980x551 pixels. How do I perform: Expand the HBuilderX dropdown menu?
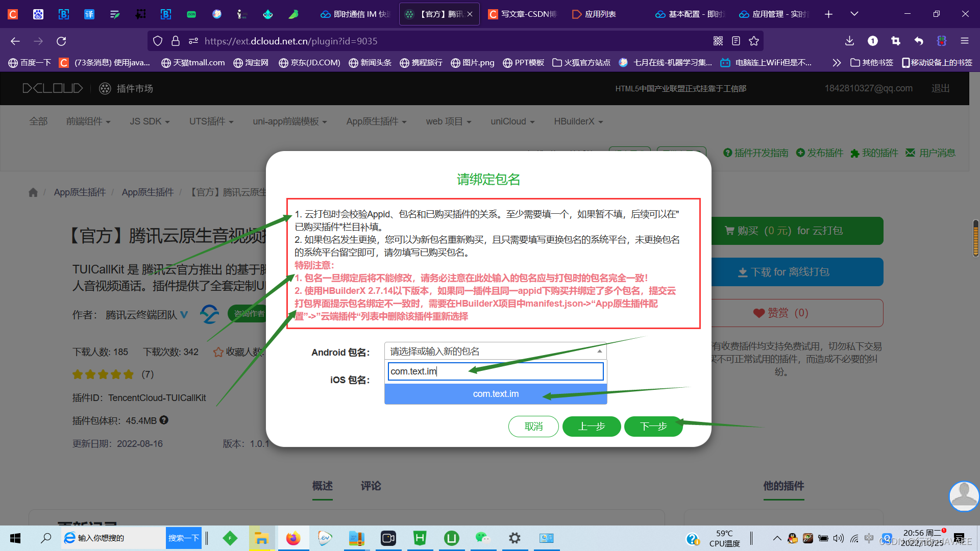coord(578,121)
